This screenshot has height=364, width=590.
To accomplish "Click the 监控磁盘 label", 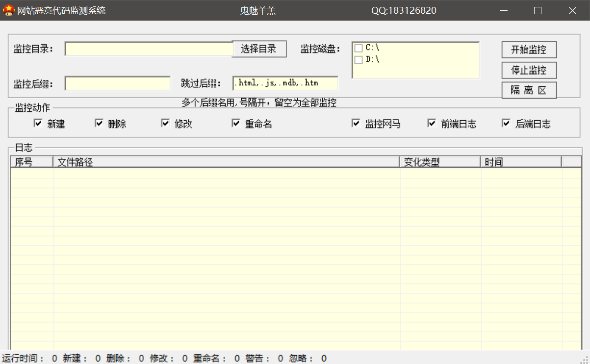I will [320, 49].
